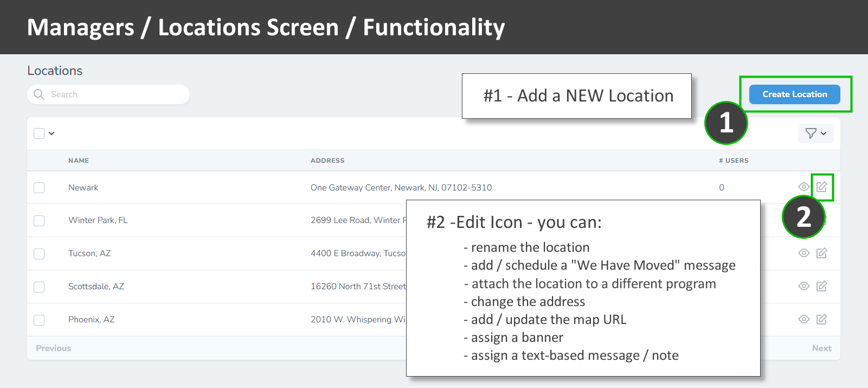Click the magnifying glass search icon

coord(39,94)
